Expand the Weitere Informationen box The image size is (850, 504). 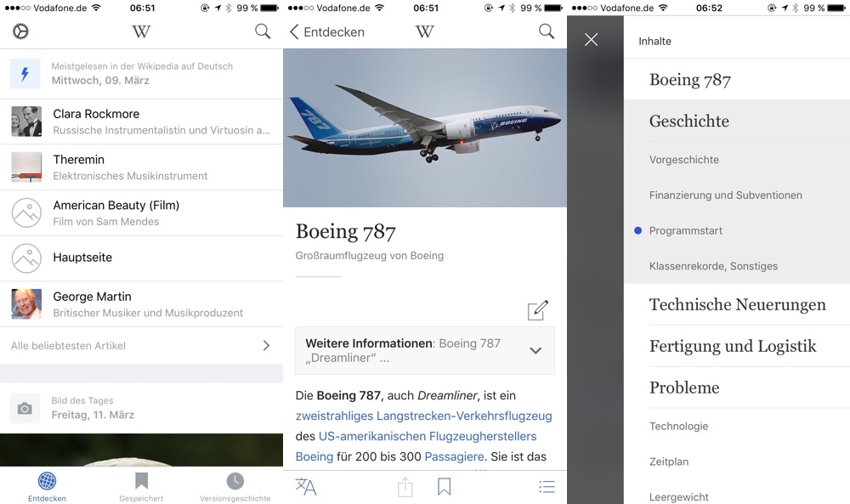click(x=425, y=351)
